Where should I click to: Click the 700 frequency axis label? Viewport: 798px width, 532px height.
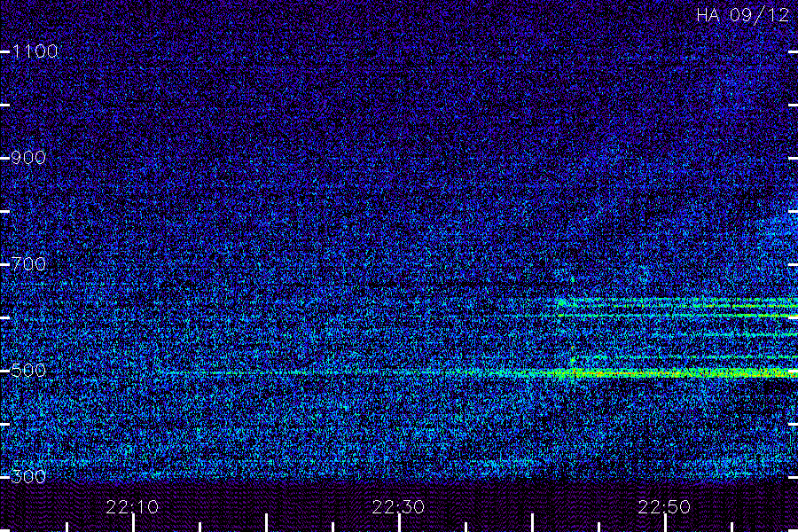click(28, 264)
